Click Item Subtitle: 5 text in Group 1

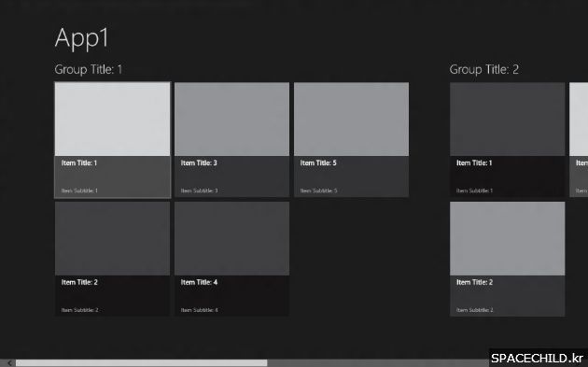318,191
